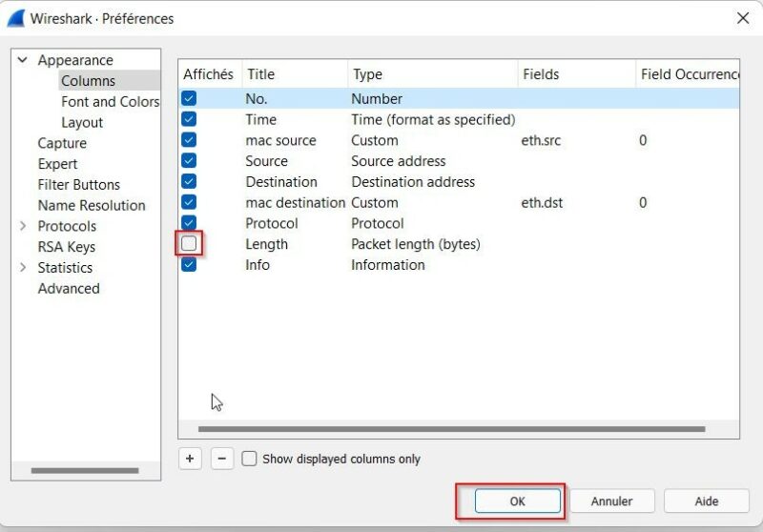This screenshot has width=763, height=532.
Task: Click 'Destination address' type cell
Action: [413, 182]
